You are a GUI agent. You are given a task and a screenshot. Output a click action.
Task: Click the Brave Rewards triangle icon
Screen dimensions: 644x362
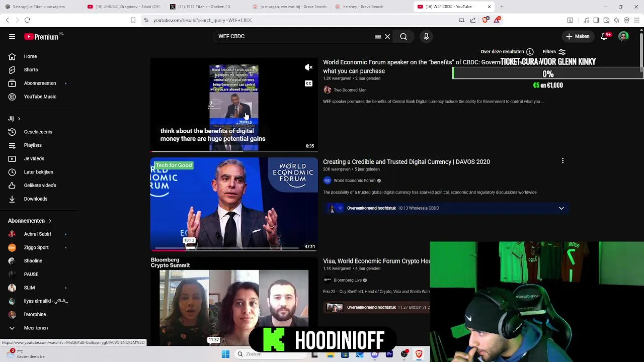tap(497, 20)
